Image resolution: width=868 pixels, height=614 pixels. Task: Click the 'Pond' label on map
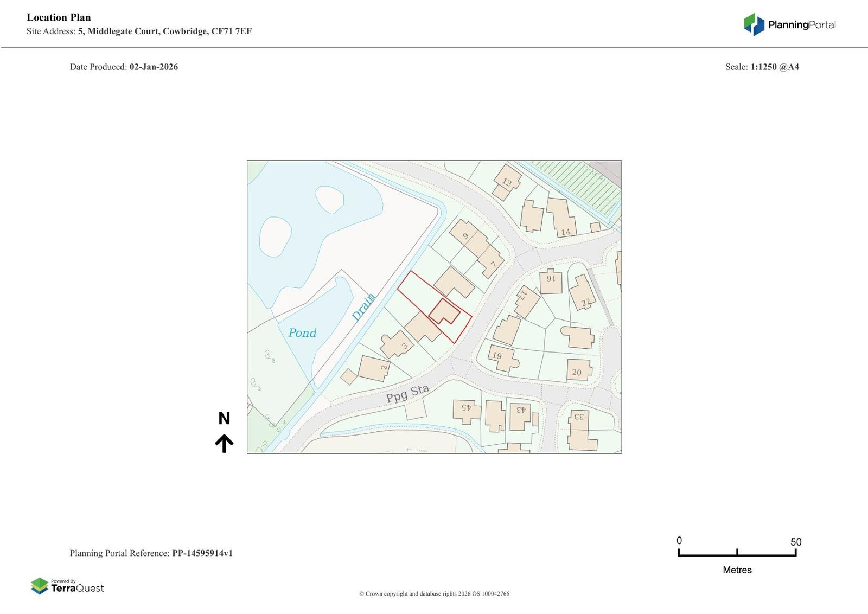click(x=302, y=333)
